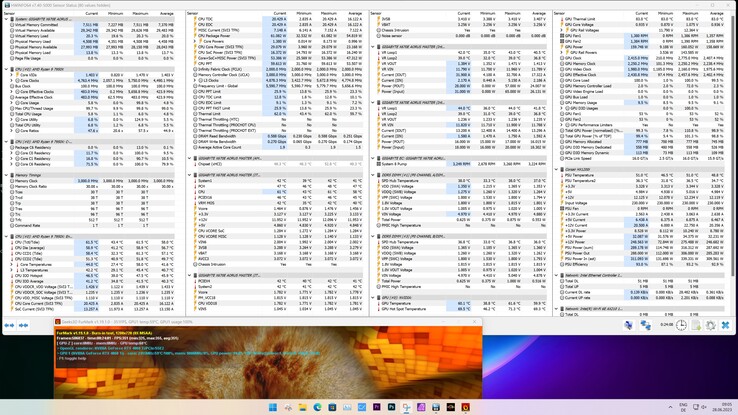Open the purple app icon on the taskbar
This screenshot has height=415, width=738.
click(421, 407)
